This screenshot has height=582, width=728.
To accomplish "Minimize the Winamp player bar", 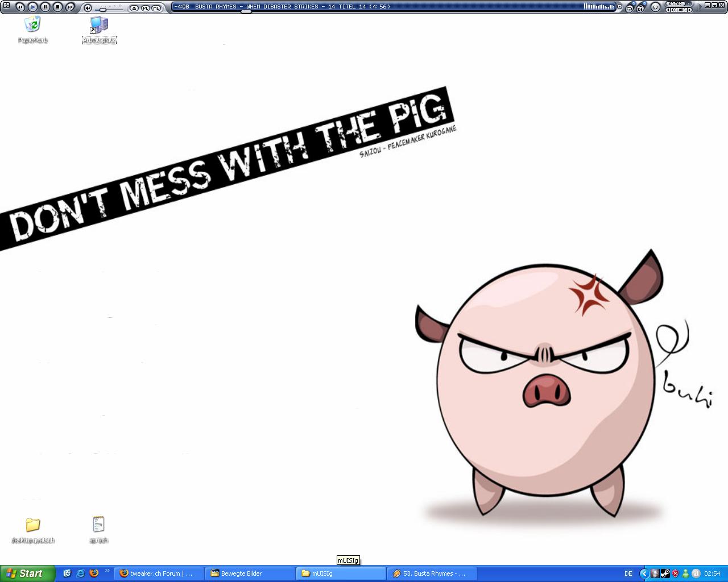I will click(x=708, y=5).
